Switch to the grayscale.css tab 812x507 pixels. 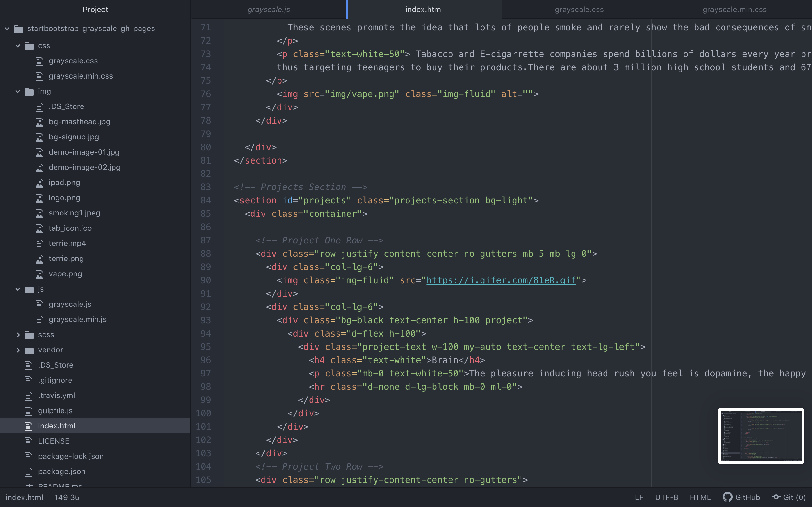579,9
